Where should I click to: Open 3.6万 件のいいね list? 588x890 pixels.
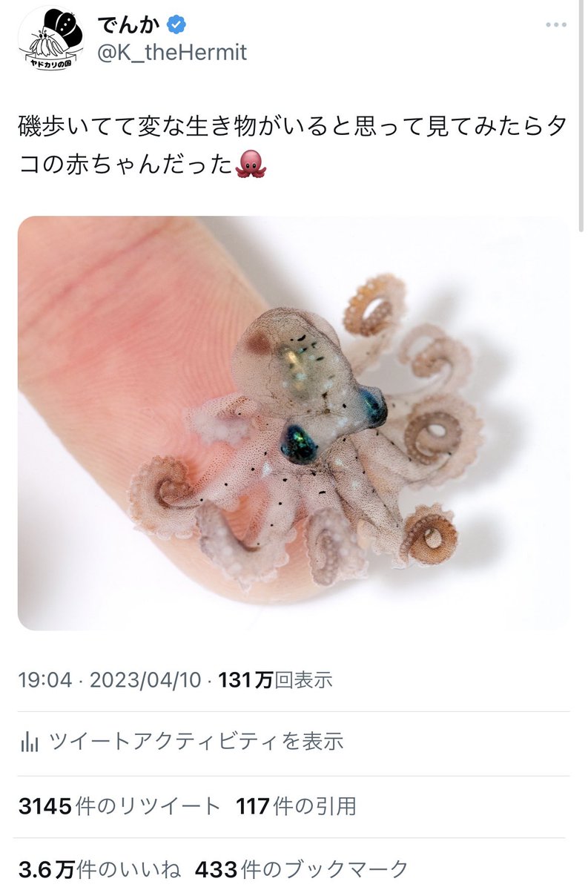[99, 868]
